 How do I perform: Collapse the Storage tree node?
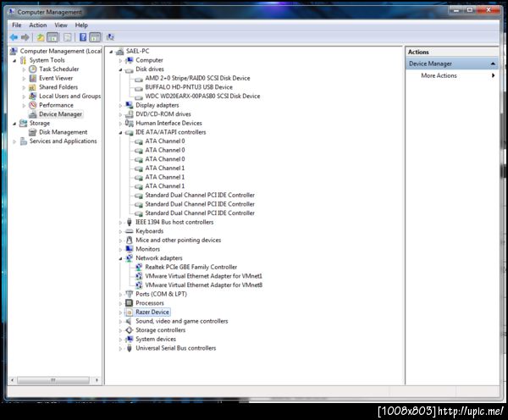[x=14, y=124]
